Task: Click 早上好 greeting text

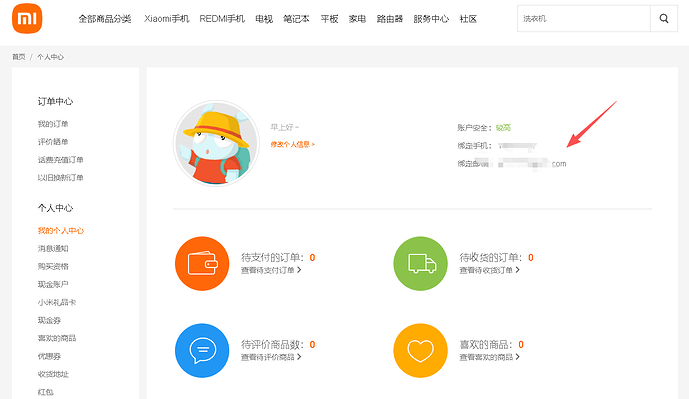Action: coord(285,127)
